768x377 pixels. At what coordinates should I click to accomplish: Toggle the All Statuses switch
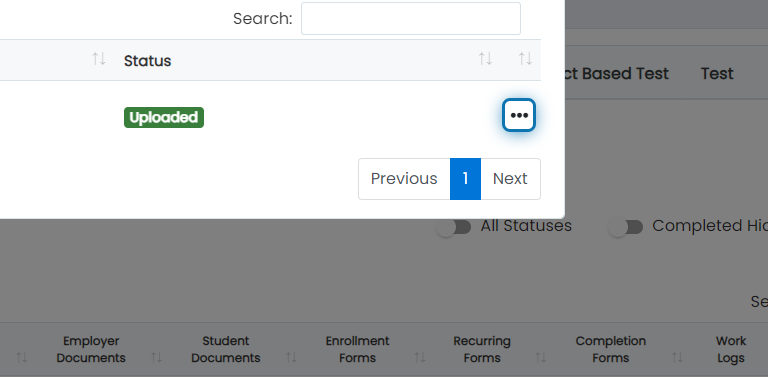pos(454,227)
